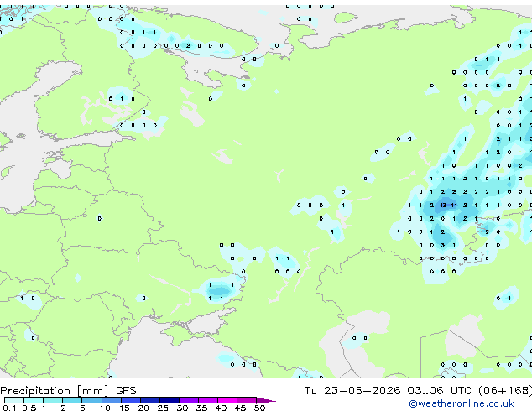Click the 20–25 mm dark blue swatch
Image resolution: width=532 pixels, height=411 pixels.
tap(149, 400)
